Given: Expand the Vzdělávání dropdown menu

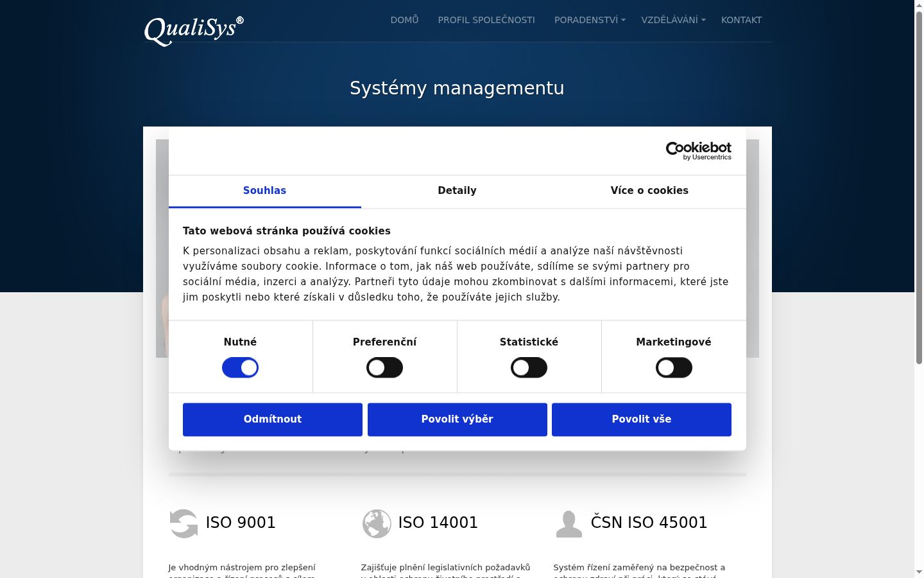Looking at the screenshot, I should 673,20.
